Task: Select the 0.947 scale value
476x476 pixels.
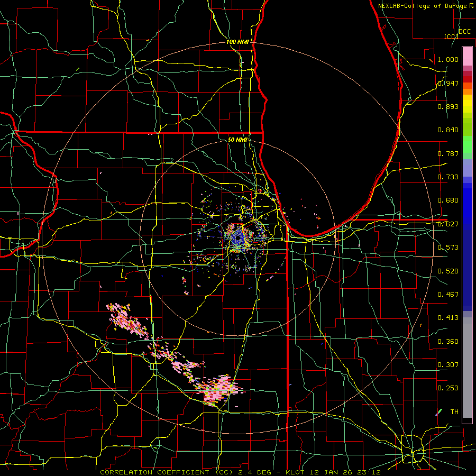Action: pos(448,83)
